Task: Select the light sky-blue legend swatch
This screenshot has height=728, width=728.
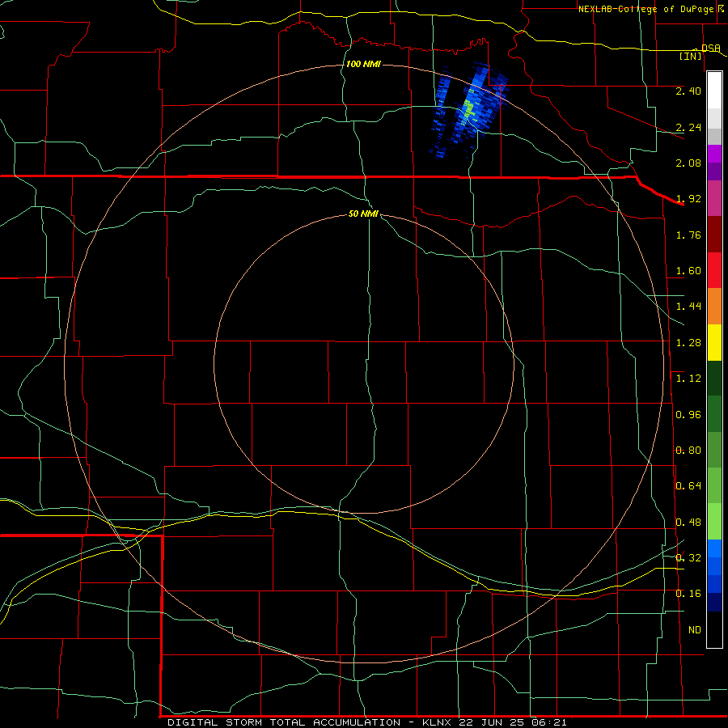Action: [714, 548]
